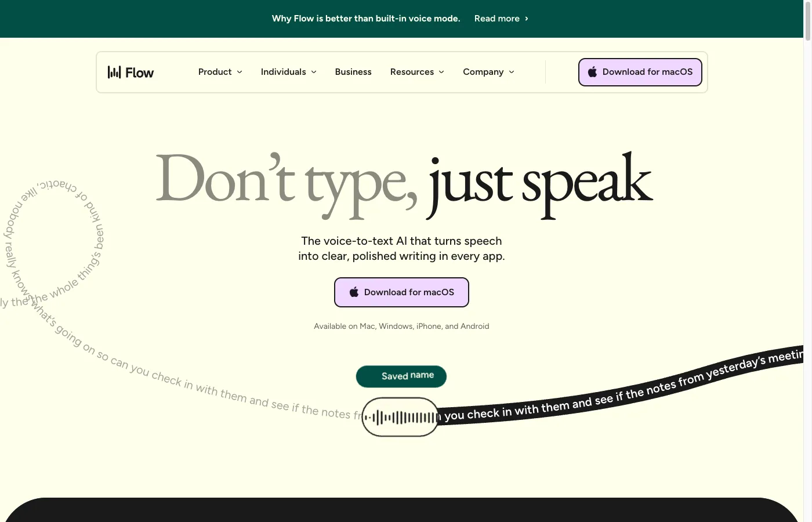This screenshot has height=522, width=812.
Task: Open the Company navigation menu
Action: click(x=489, y=72)
